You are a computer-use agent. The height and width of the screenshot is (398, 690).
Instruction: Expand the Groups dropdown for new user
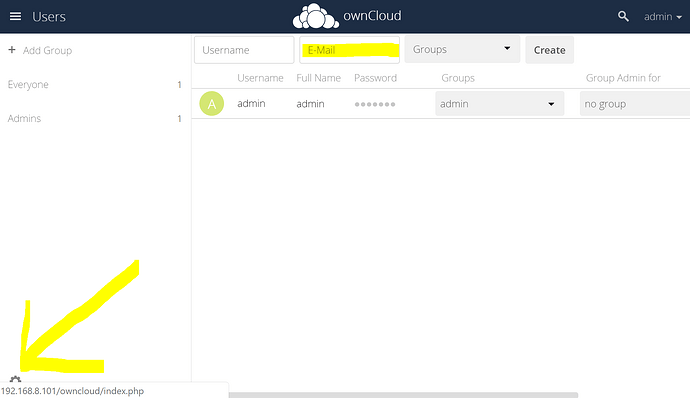(462, 49)
